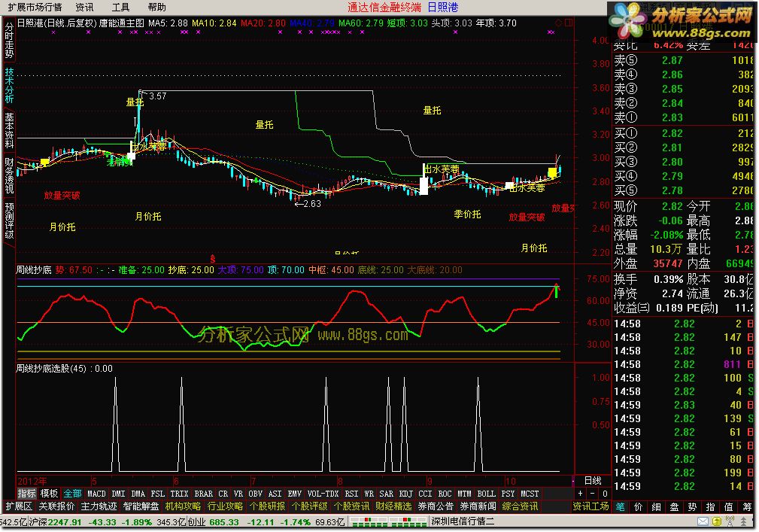Switch to 分时走势 side tab

[x=9, y=40]
